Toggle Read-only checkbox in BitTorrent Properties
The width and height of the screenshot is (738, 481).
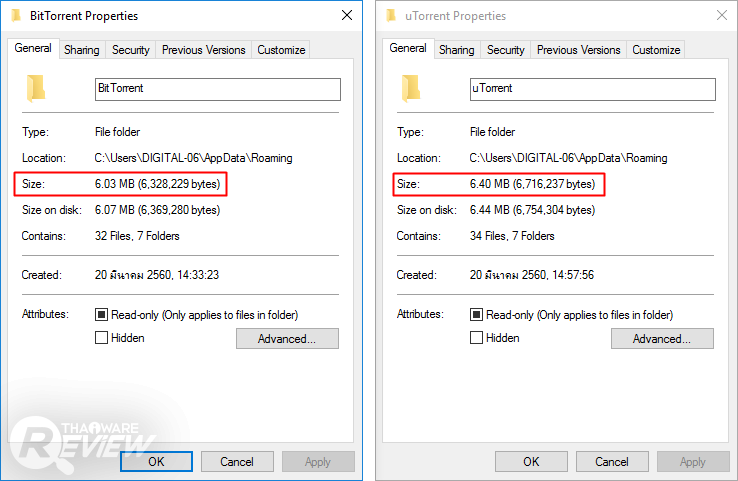(x=101, y=315)
